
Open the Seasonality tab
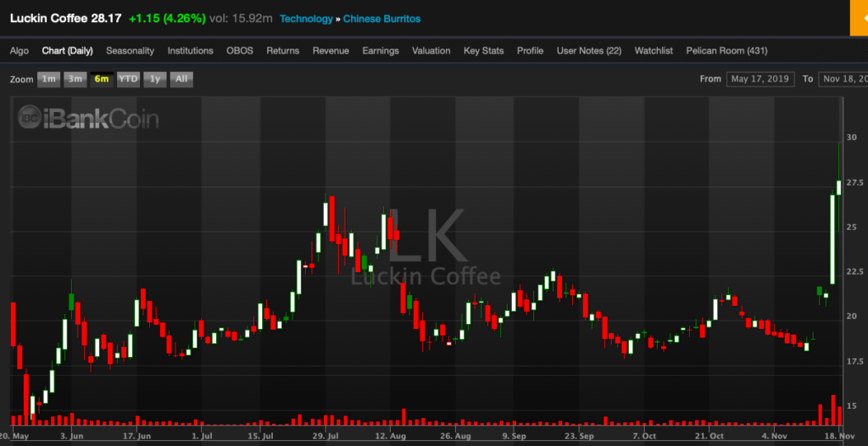pos(130,51)
